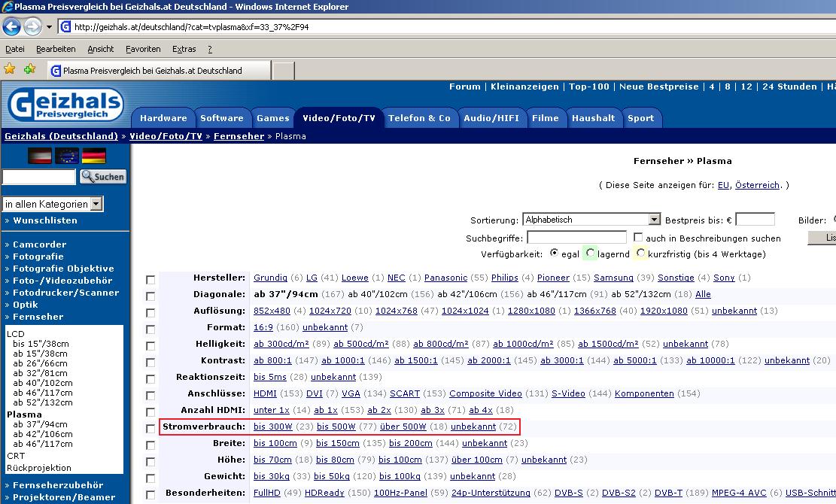The height and width of the screenshot is (504, 836).
Task: Click the Geizhals Preisvergleich logo
Action: tap(65, 105)
